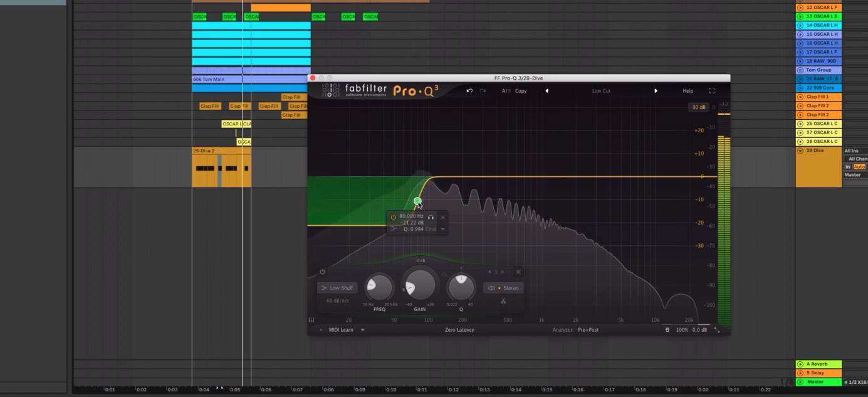
Task: Toggle the A/B comparison state
Action: coord(505,91)
